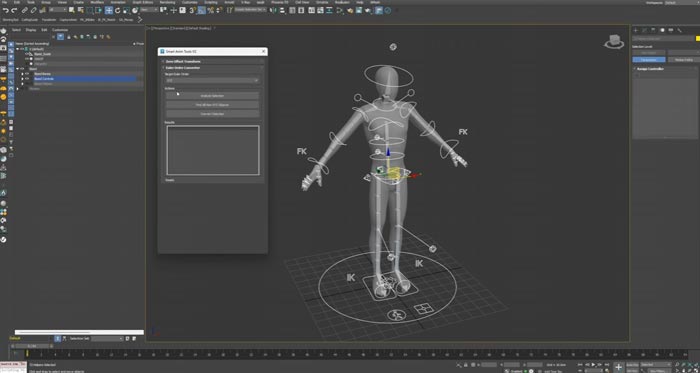This screenshot has height=373, width=700.
Task: Click the Rectangular Selection Region icon
Action: (x=90, y=10)
